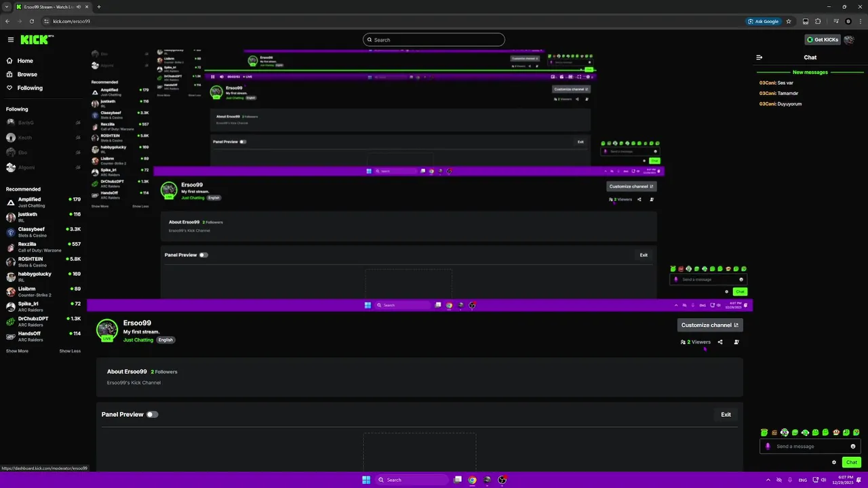The width and height of the screenshot is (868, 488).
Task: Open the Windows Start menu
Action: [x=366, y=480]
